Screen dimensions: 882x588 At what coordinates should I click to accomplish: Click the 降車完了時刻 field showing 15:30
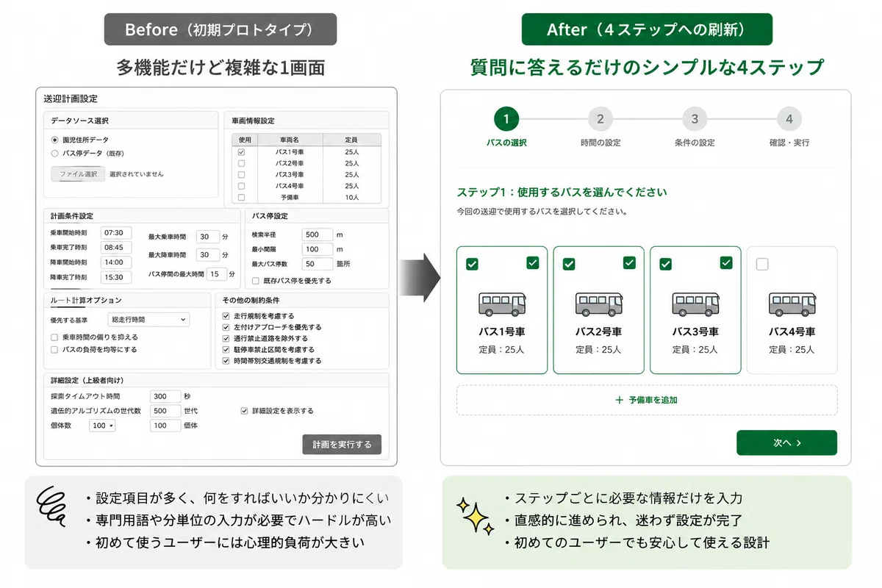tap(116, 277)
